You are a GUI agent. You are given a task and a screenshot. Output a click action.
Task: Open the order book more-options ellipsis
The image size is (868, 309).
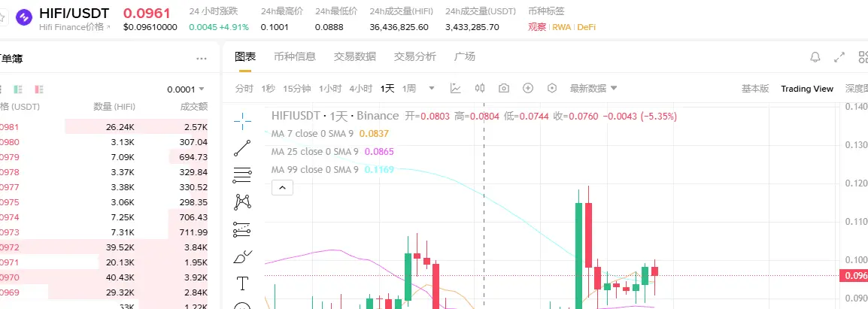tap(202, 59)
